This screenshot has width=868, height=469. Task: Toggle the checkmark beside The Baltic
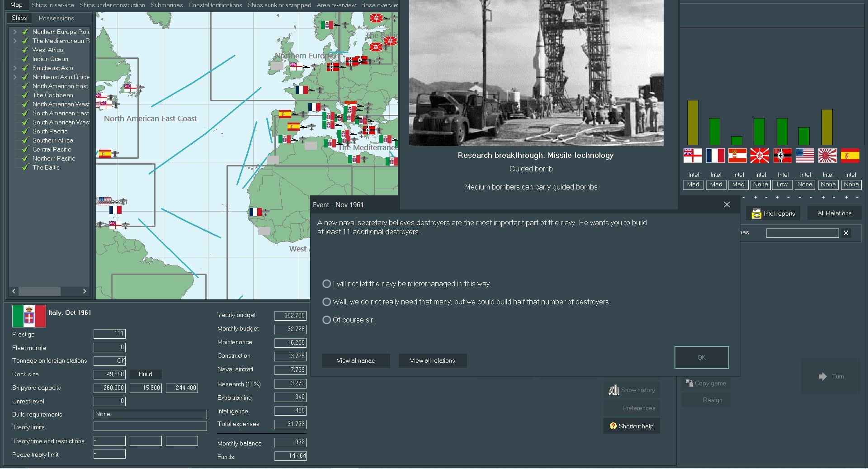pyautogui.click(x=25, y=167)
